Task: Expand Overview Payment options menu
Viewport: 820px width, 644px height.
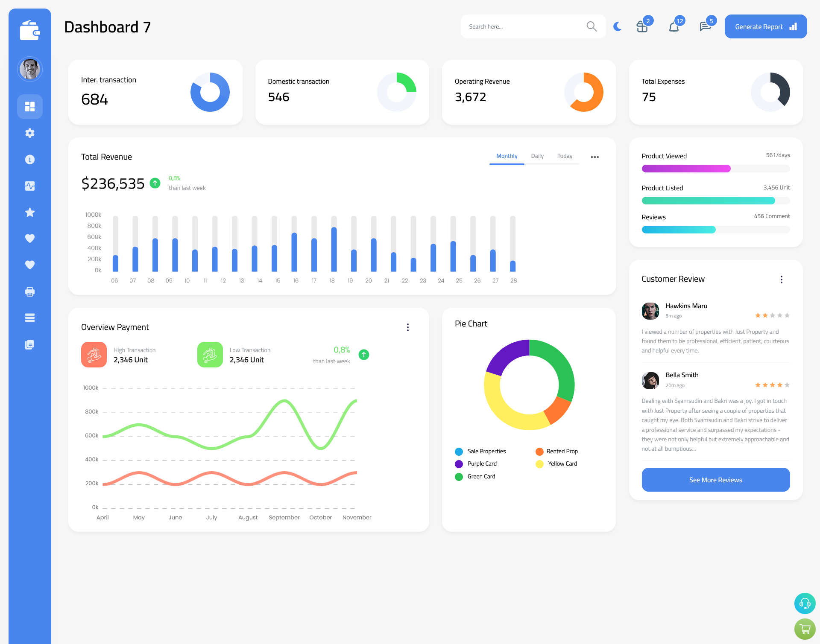Action: [x=409, y=326]
